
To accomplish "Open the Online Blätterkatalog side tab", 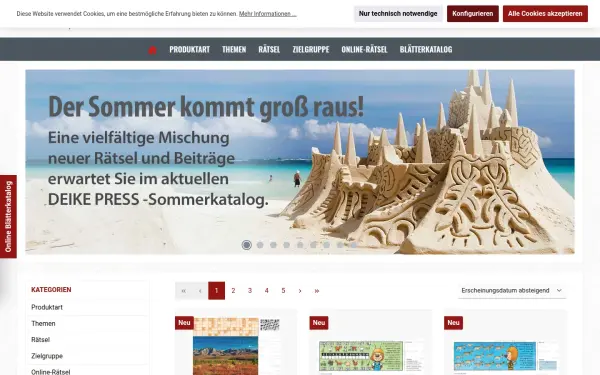I will click(8, 217).
